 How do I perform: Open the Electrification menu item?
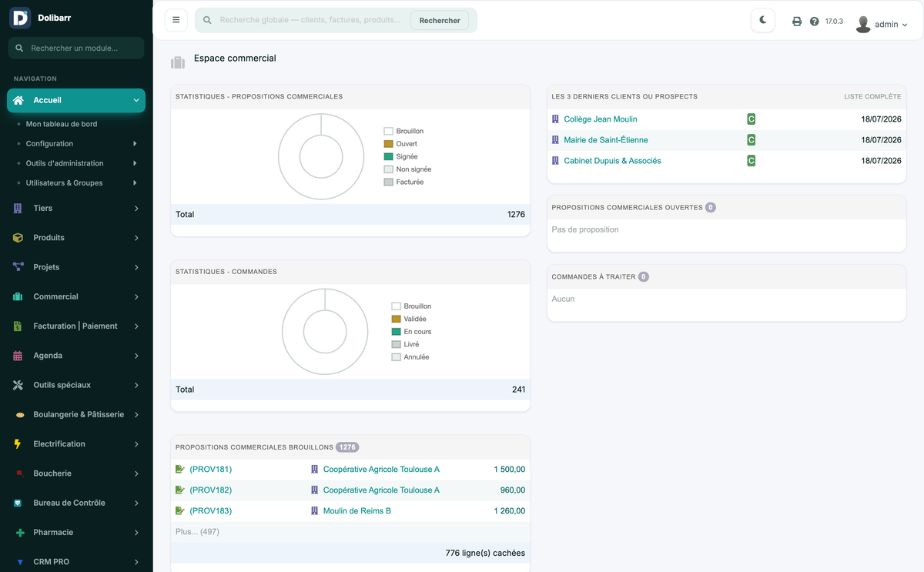76,444
